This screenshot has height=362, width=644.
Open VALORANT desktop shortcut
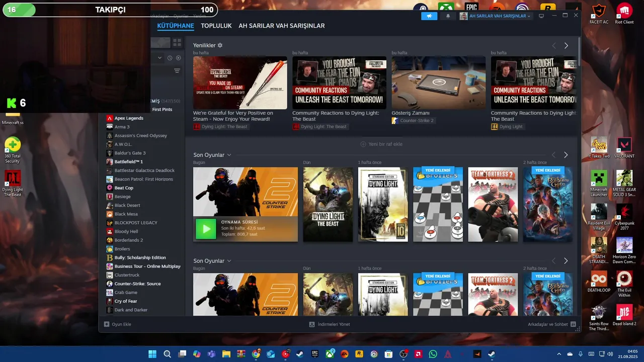click(624, 148)
